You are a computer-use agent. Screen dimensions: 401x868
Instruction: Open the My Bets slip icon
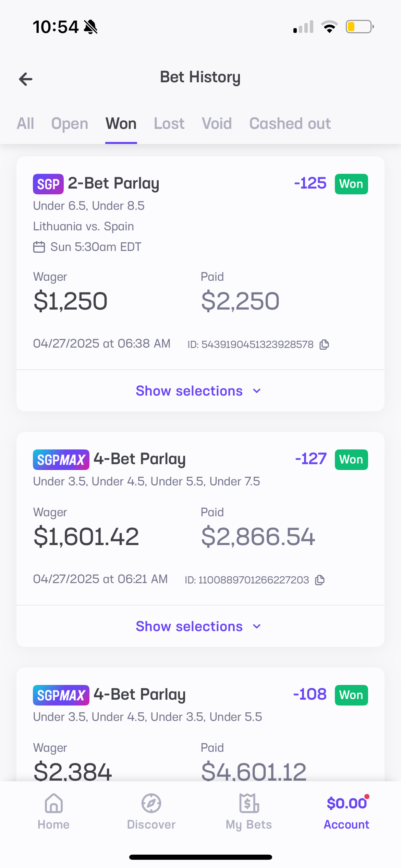[249, 803]
